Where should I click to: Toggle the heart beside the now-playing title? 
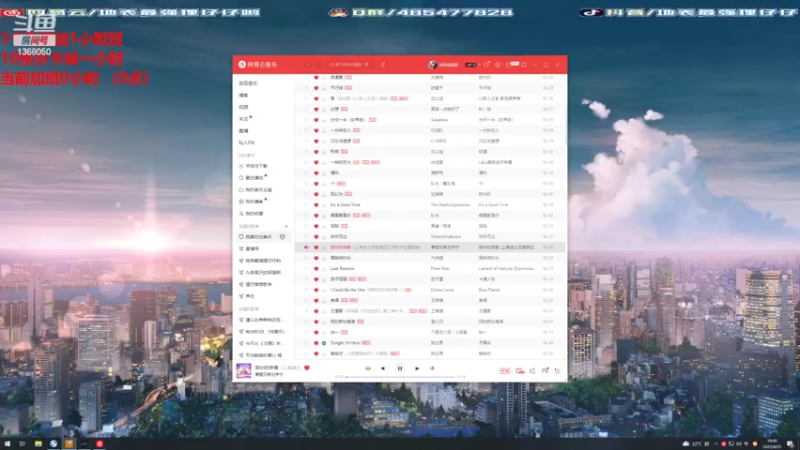coord(307,367)
